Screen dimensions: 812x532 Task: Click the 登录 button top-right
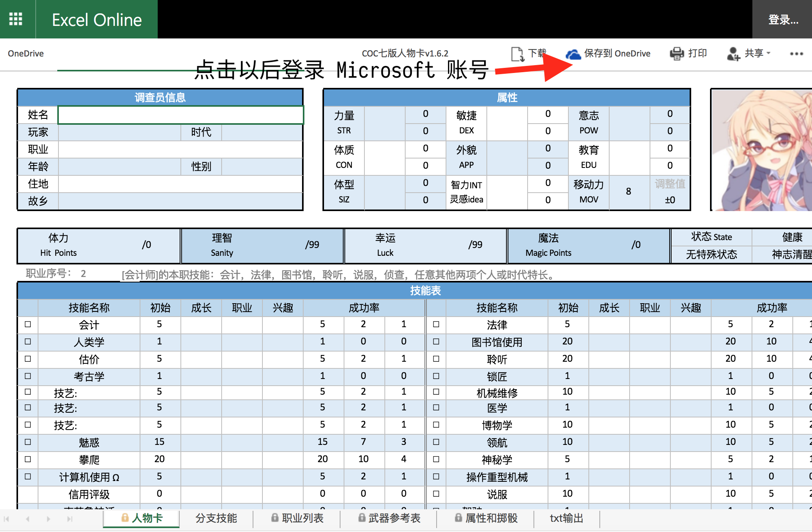coord(783,18)
